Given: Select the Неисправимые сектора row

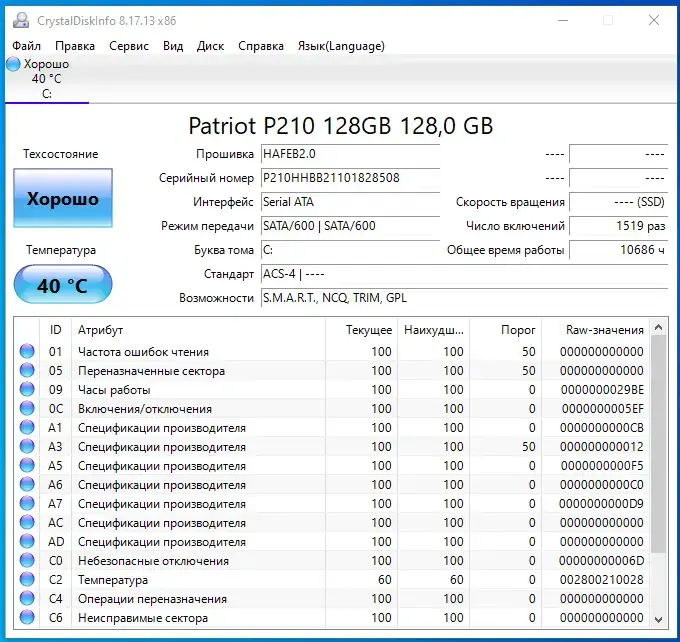Looking at the screenshot, I should click(x=332, y=618).
